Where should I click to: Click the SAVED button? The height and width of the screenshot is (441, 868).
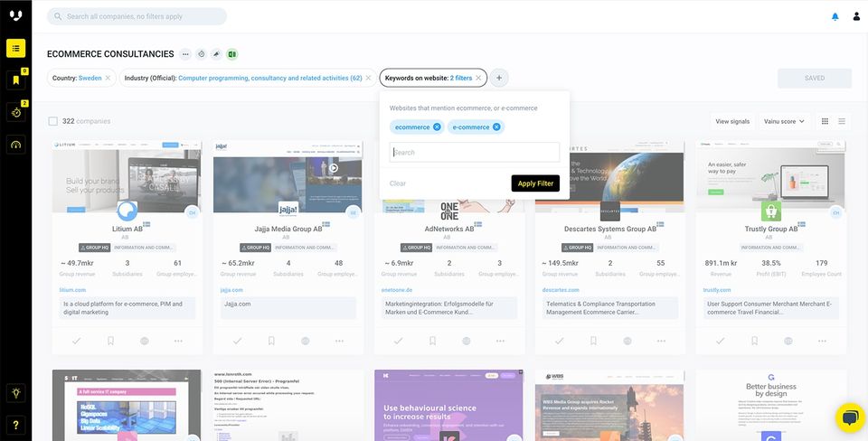[815, 78]
